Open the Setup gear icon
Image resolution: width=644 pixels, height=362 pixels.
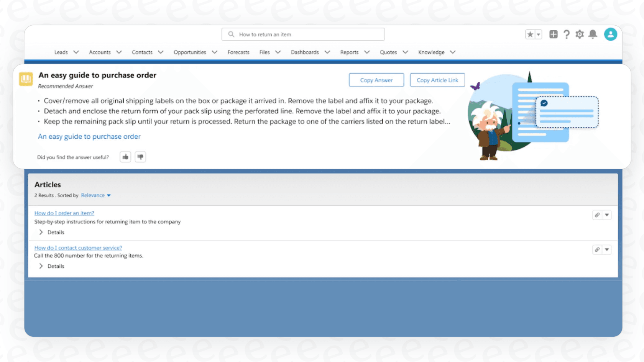tap(580, 34)
